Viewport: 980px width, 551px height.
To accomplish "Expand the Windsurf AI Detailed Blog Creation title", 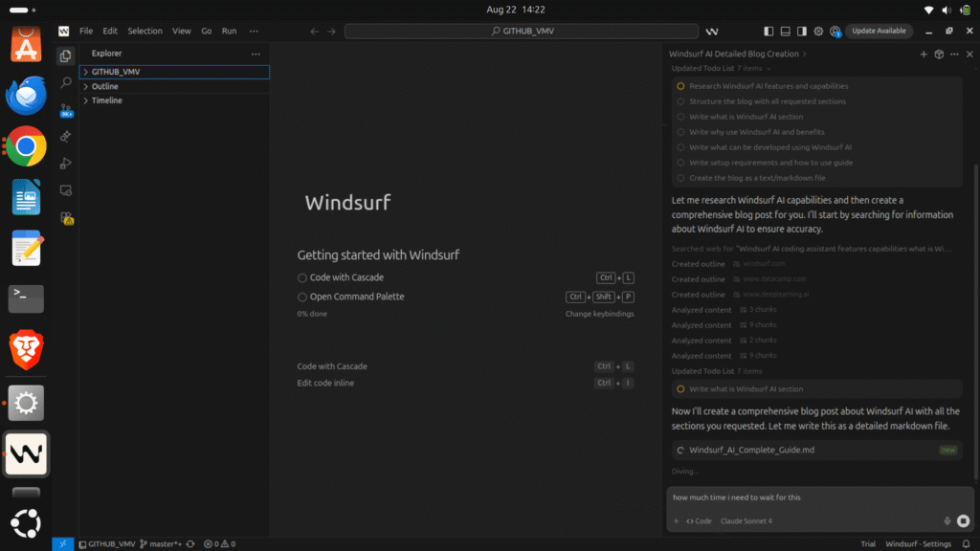I will 738,55.
